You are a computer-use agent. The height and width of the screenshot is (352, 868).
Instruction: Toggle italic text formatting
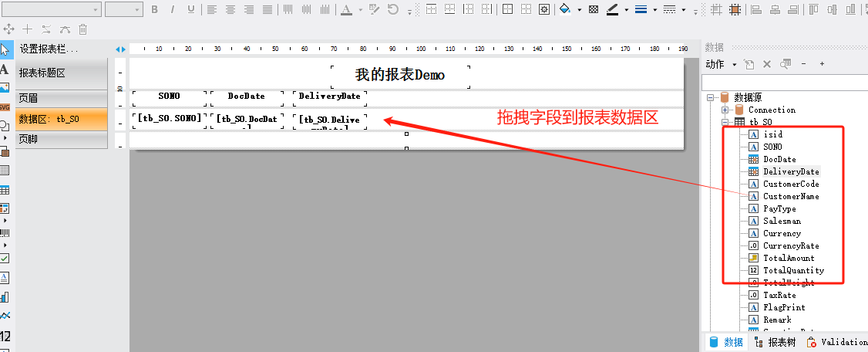click(173, 8)
